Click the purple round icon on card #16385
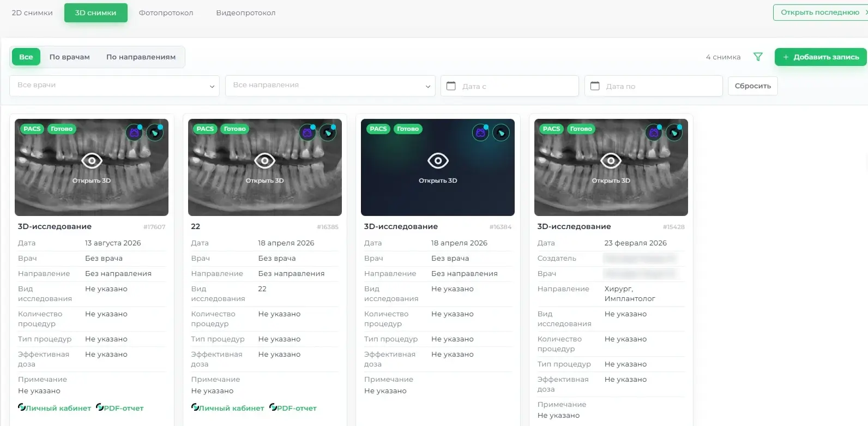 (x=308, y=133)
